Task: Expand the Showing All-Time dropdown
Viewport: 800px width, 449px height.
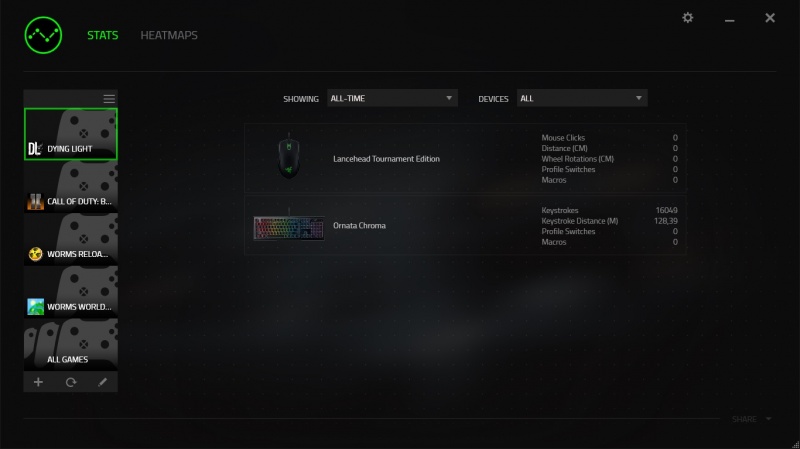Action: [x=392, y=98]
